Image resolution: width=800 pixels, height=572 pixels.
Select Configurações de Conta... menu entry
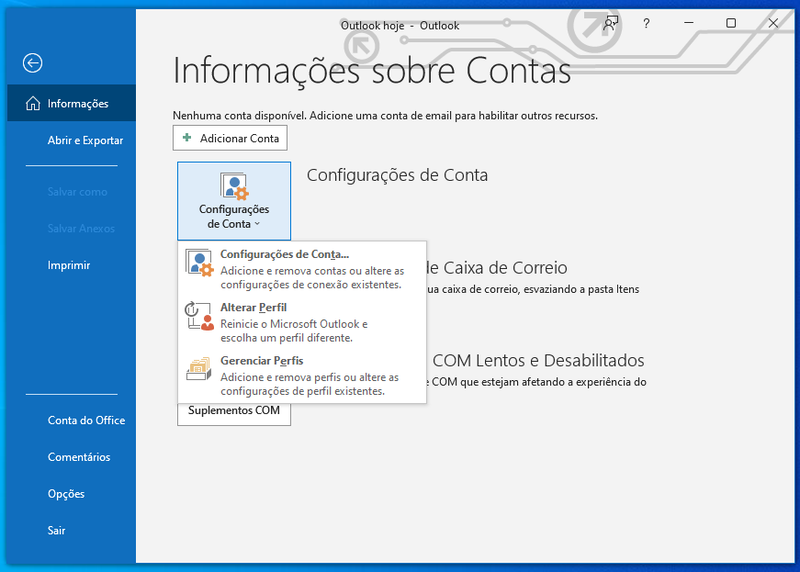coord(285,255)
